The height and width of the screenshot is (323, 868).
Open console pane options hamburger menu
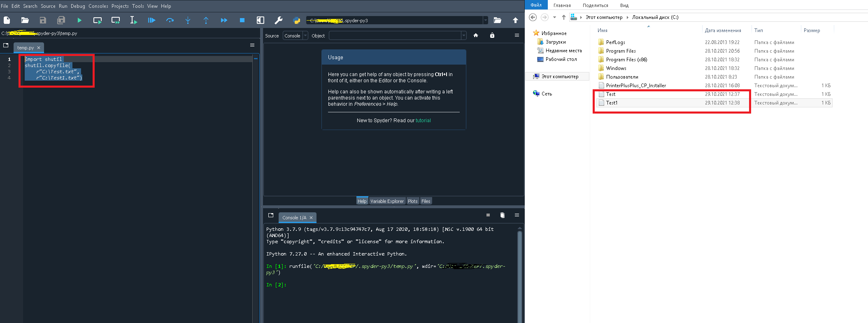click(x=517, y=215)
